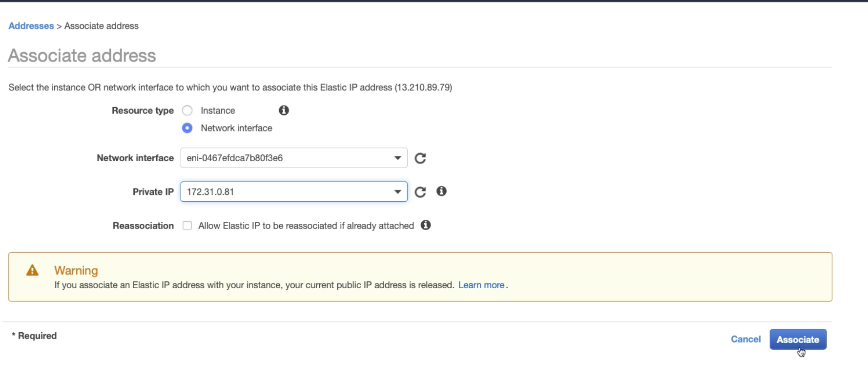Go back to Addresses via breadcrumb

(x=31, y=26)
